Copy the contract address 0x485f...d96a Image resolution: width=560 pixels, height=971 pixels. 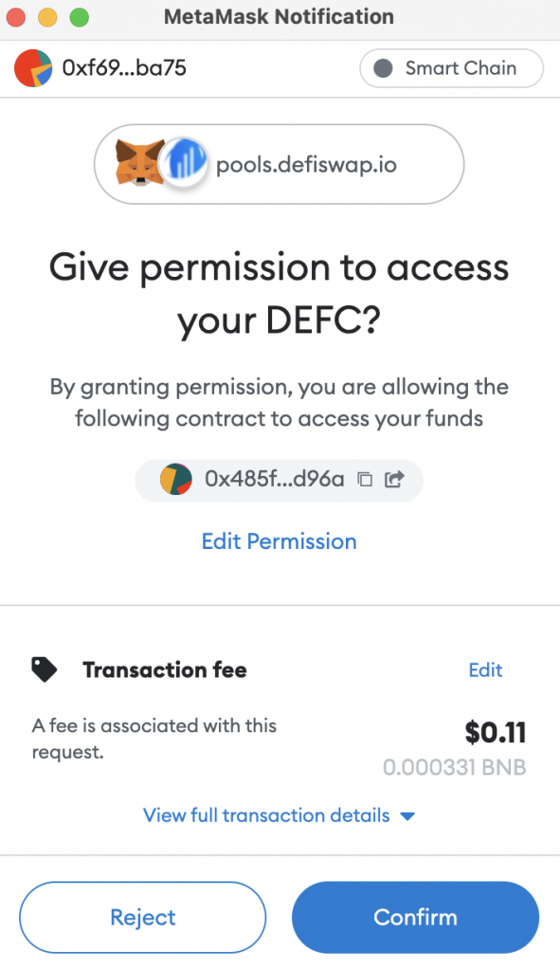click(x=365, y=479)
